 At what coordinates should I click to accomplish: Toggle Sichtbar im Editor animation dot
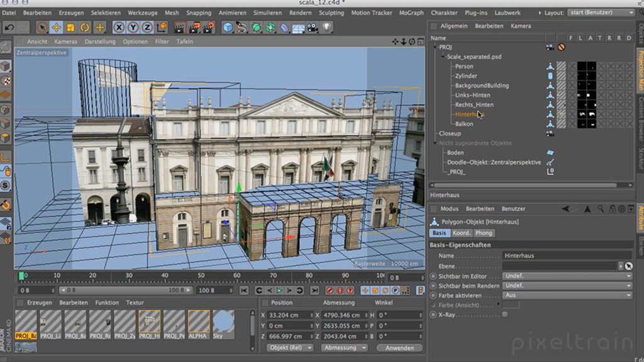point(433,276)
